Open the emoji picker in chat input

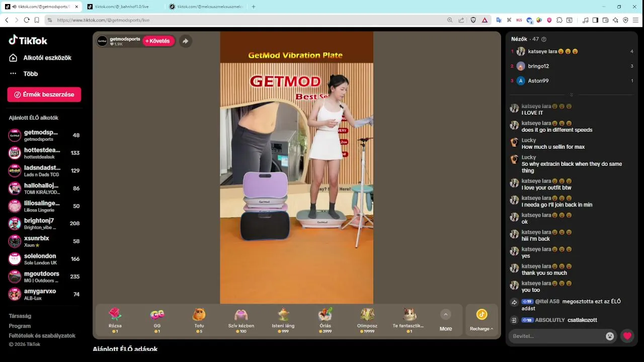pos(610,336)
